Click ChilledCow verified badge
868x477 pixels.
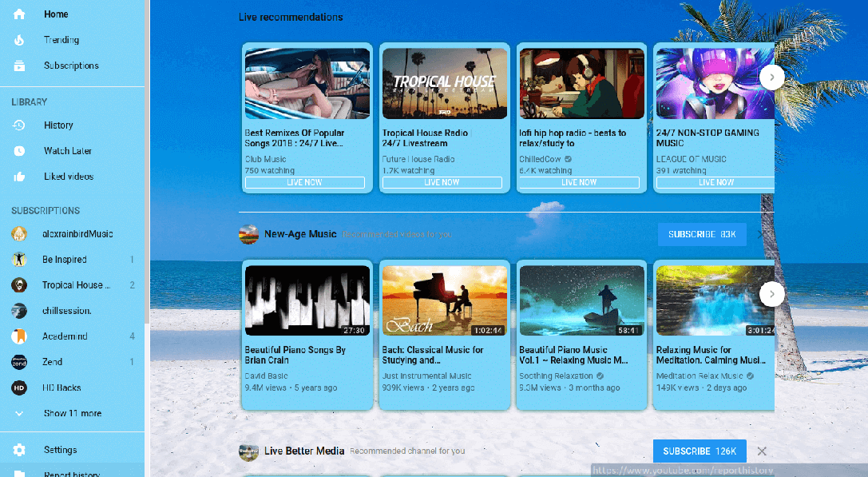click(568, 159)
